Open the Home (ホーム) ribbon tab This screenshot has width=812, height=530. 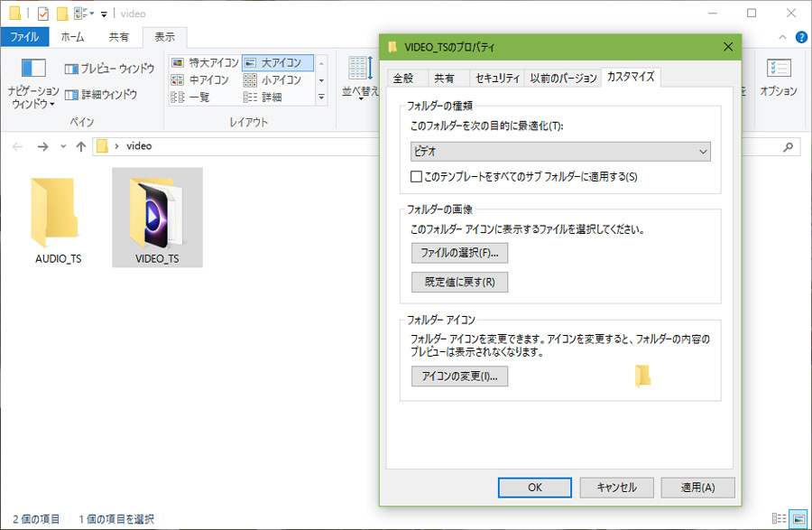pos(72,37)
